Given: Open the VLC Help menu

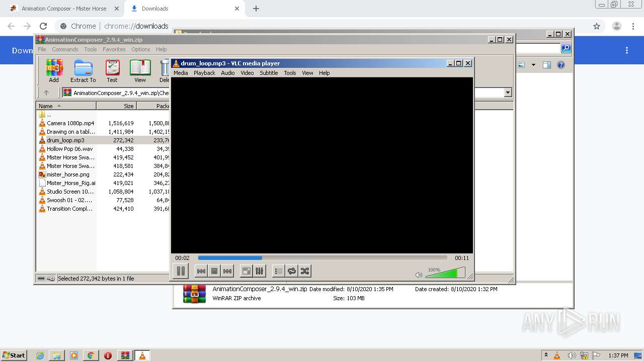Looking at the screenshot, I should coord(325,73).
